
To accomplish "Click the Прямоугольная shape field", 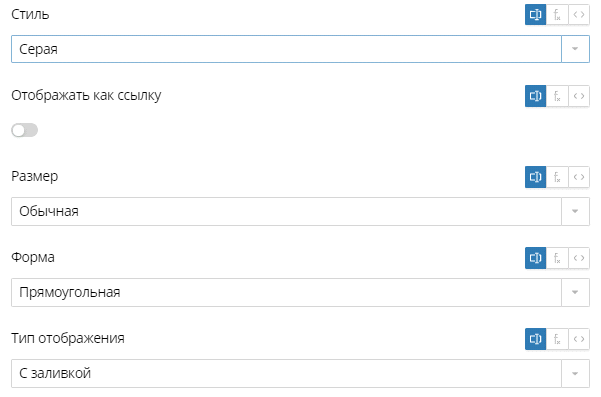I will tap(286, 292).
